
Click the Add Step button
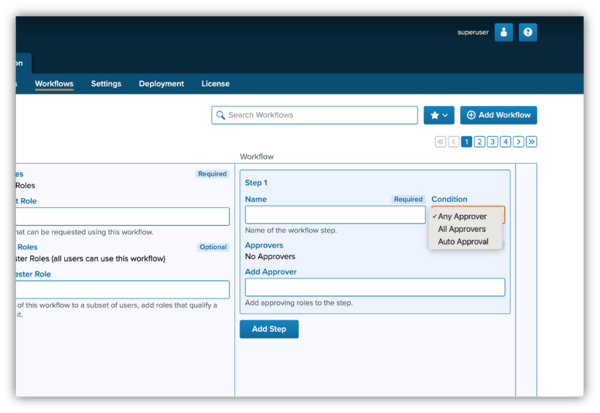[x=268, y=329]
